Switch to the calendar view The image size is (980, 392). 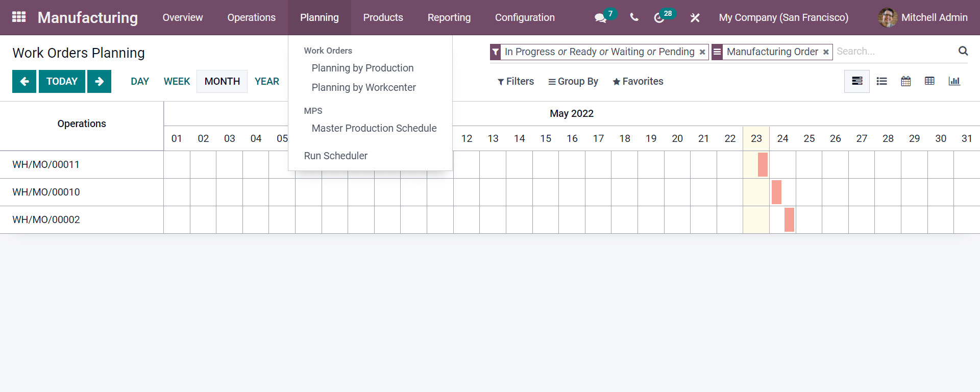click(x=906, y=81)
